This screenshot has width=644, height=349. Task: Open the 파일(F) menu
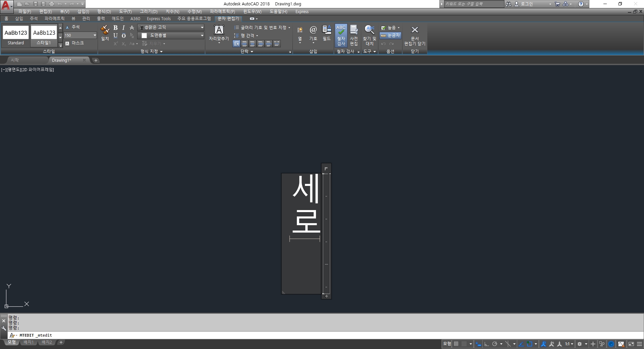(24, 11)
